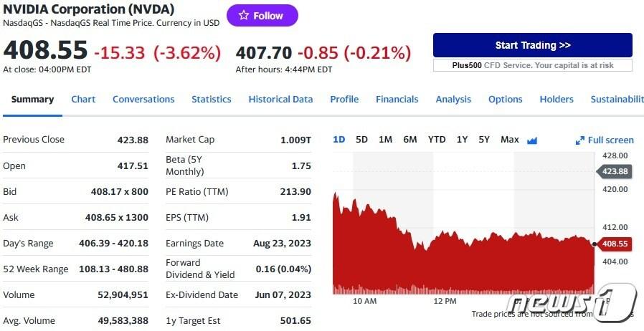644x331 pixels.
Task: Select the 1D chart range
Action: pos(339,140)
